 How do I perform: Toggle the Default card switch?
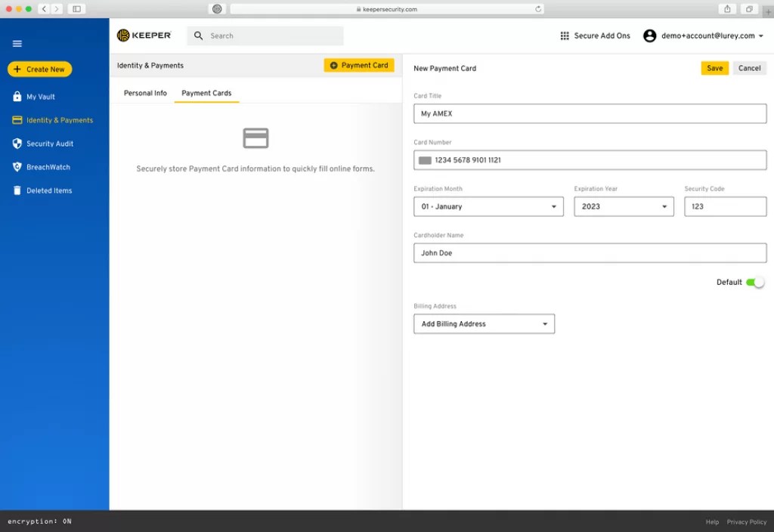click(755, 283)
